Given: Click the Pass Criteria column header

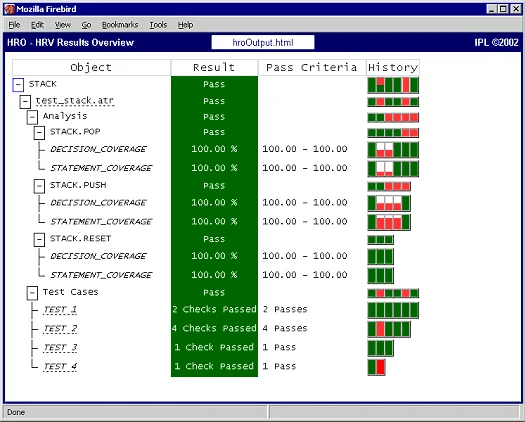Looking at the screenshot, I should 312,68.
